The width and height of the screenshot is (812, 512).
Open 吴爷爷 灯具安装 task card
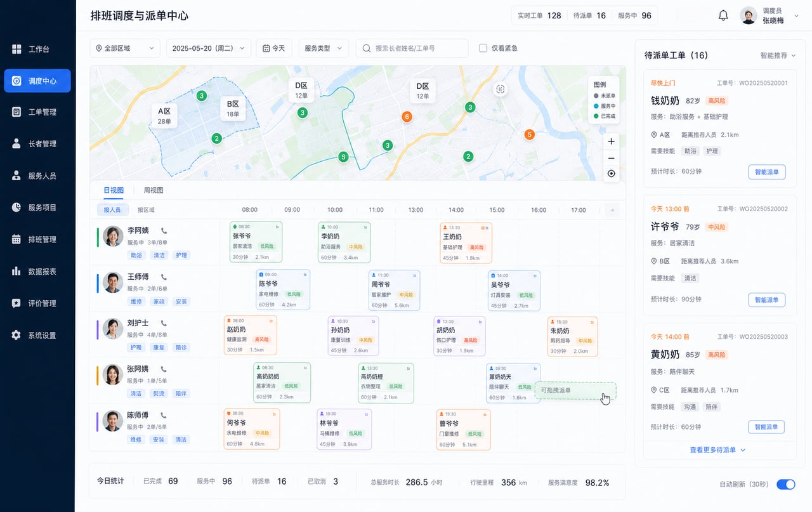tap(514, 291)
